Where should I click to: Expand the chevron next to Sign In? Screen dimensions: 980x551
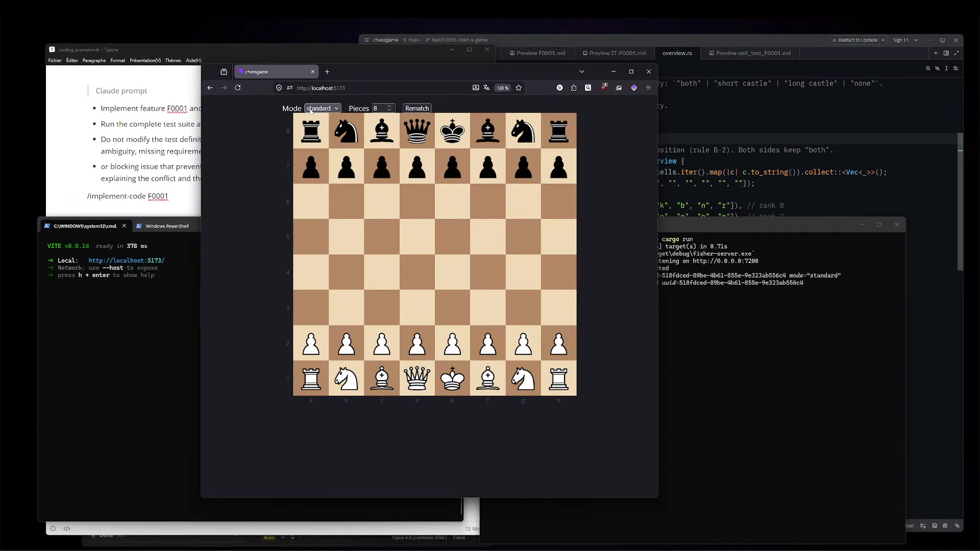916,40
